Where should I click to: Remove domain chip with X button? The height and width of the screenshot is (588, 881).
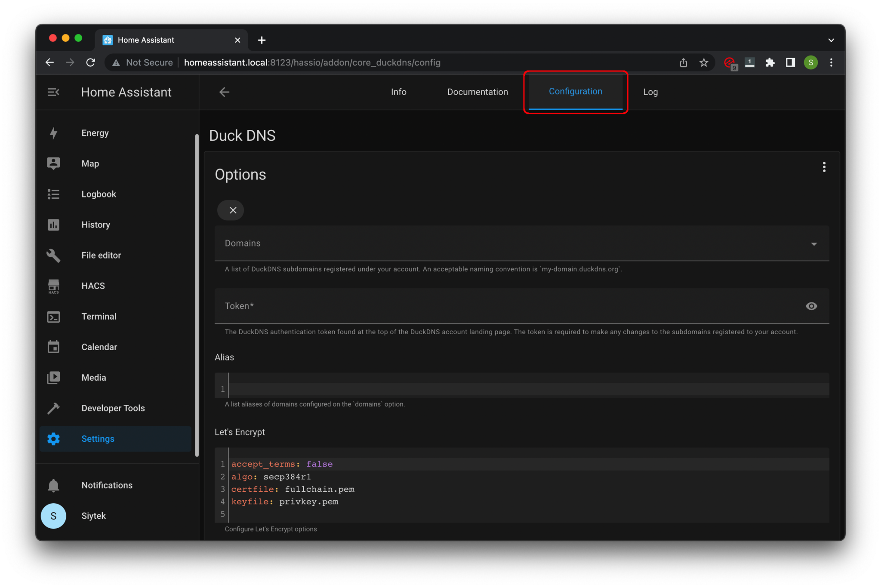coord(232,210)
